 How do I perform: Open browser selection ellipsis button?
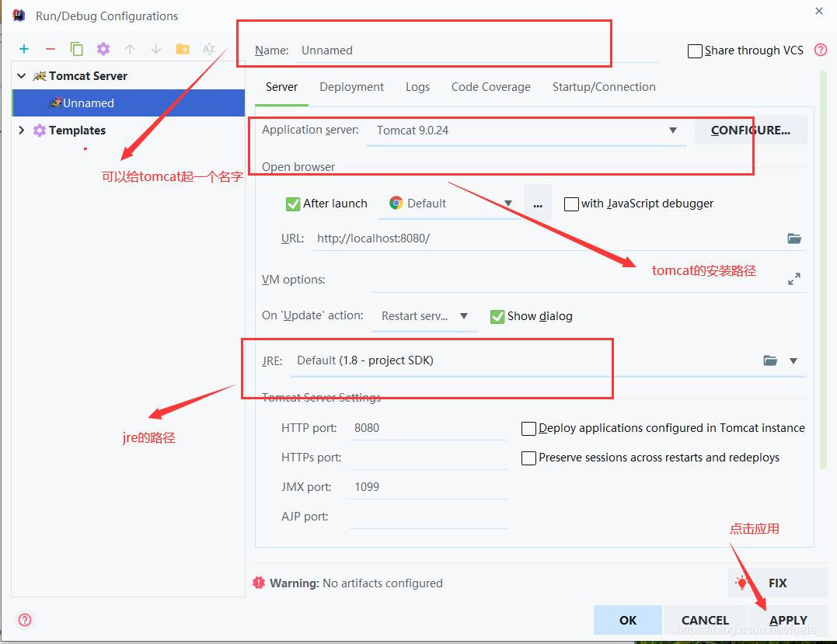[538, 203]
